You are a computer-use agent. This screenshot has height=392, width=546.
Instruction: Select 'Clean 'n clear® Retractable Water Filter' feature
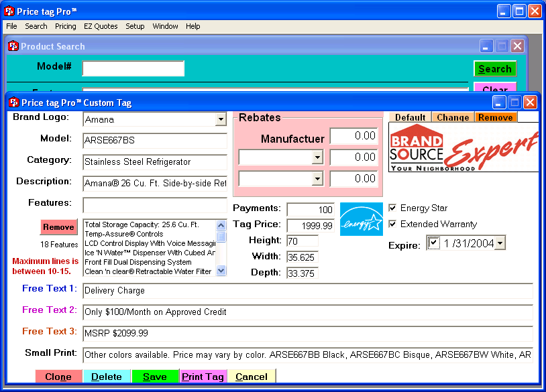point(148,271)
